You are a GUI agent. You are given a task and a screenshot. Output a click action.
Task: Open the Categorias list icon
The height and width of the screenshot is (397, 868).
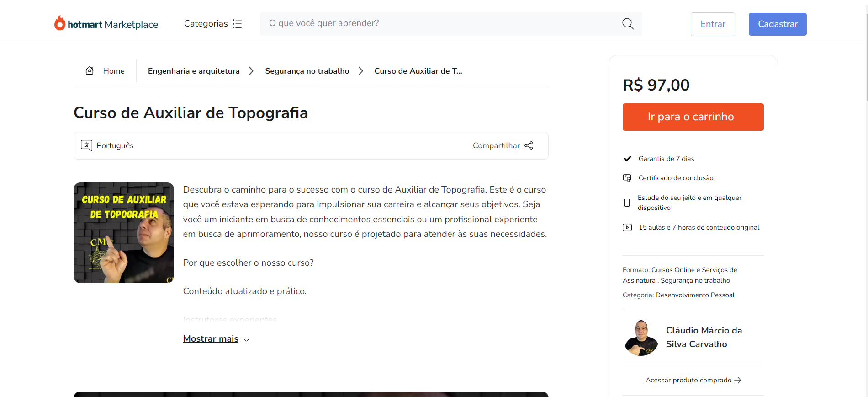(x=237, y=24)
